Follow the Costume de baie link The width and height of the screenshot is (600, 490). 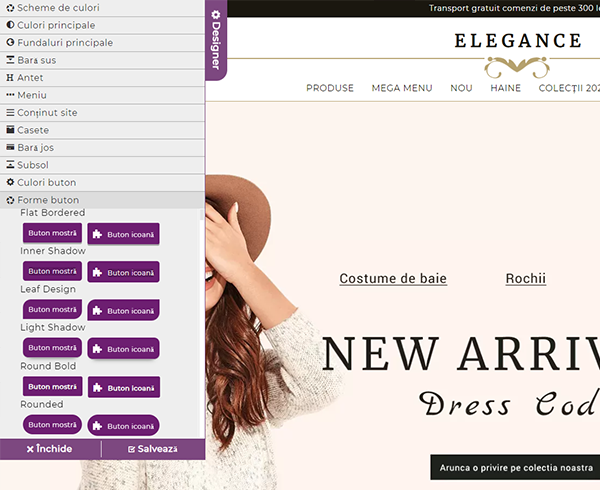pos(393,279)
